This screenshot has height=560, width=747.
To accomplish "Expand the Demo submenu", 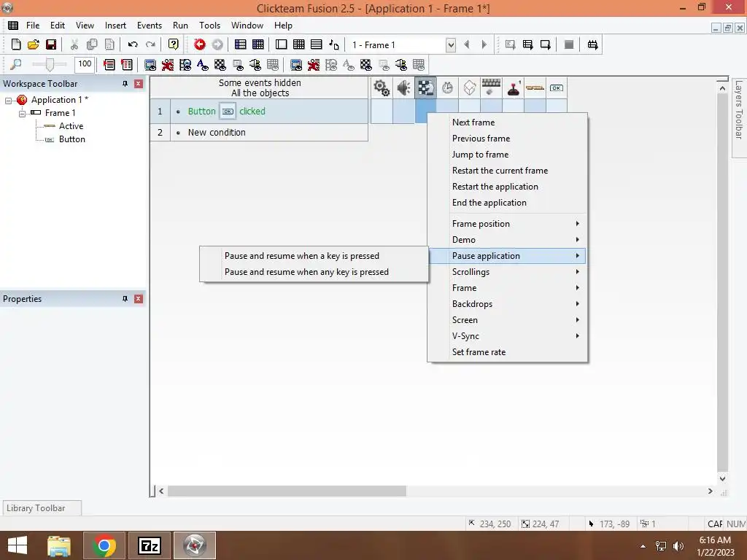I will (x=508, y=240).
